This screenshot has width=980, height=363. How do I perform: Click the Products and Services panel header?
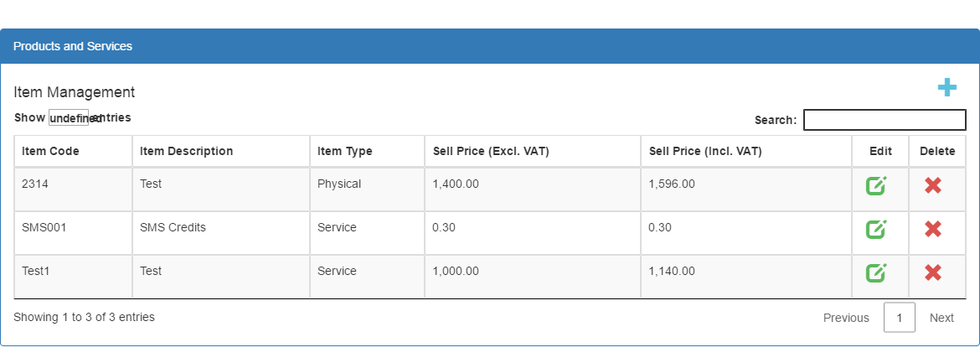[490, 46]
